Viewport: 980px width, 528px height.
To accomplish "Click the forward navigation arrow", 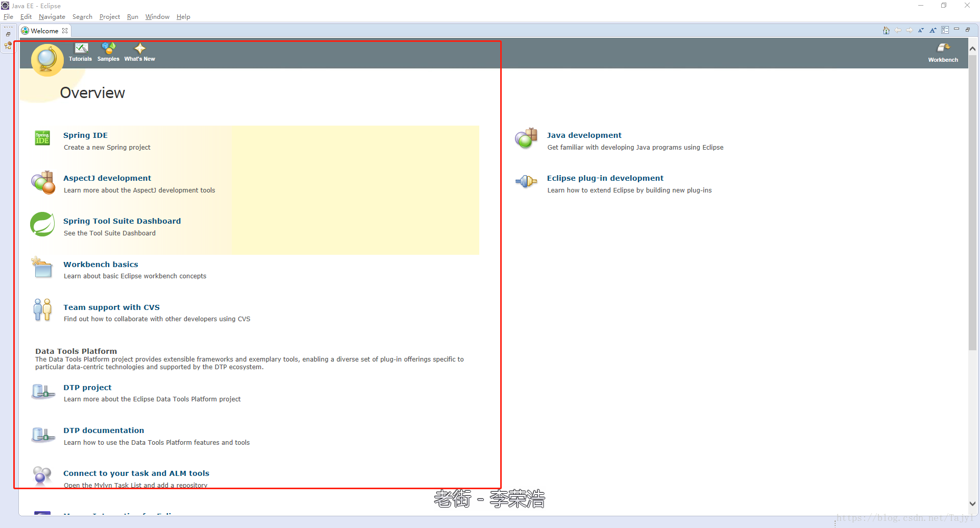I will [x=910, y=31].
